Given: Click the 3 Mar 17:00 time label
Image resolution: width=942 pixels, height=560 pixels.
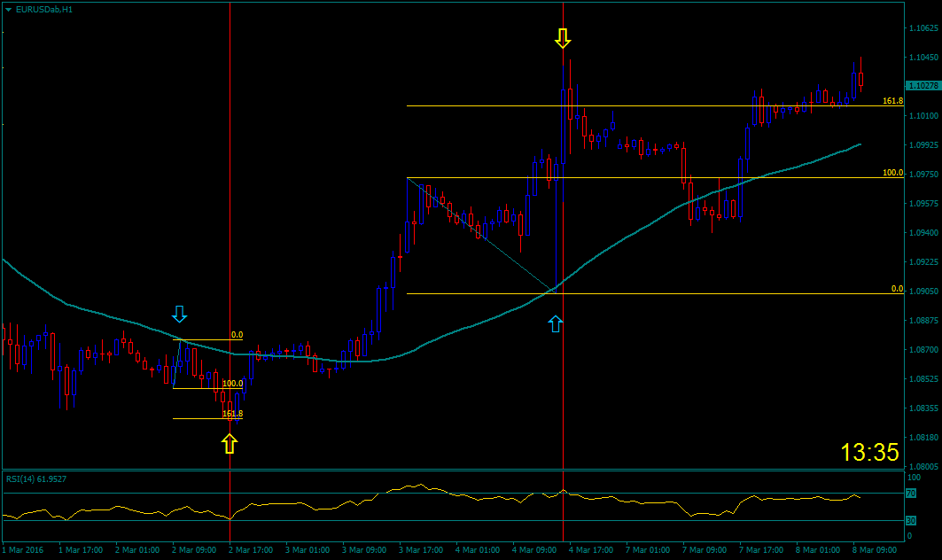Looking at the screenshot, I should click(421, 549).
